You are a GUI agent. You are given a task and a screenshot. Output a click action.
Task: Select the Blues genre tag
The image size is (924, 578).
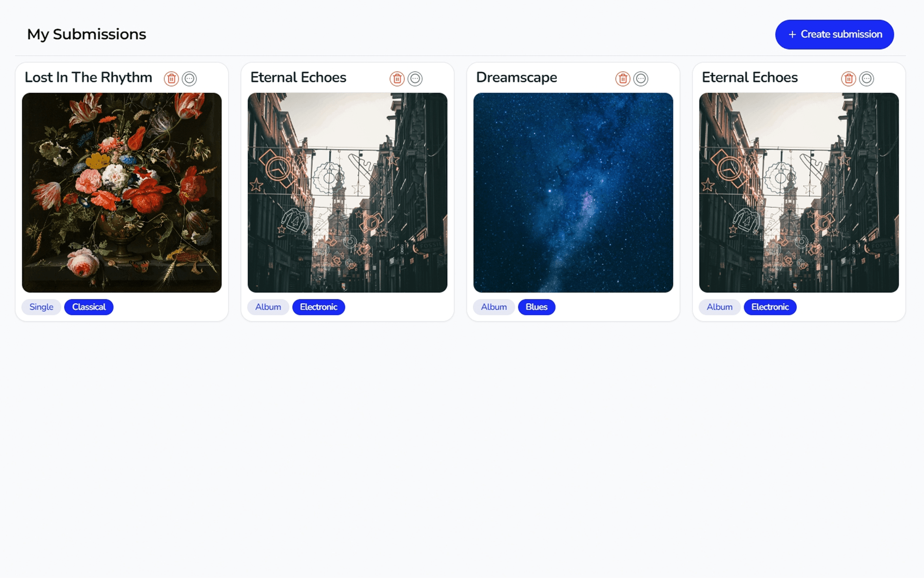point(537,307)
